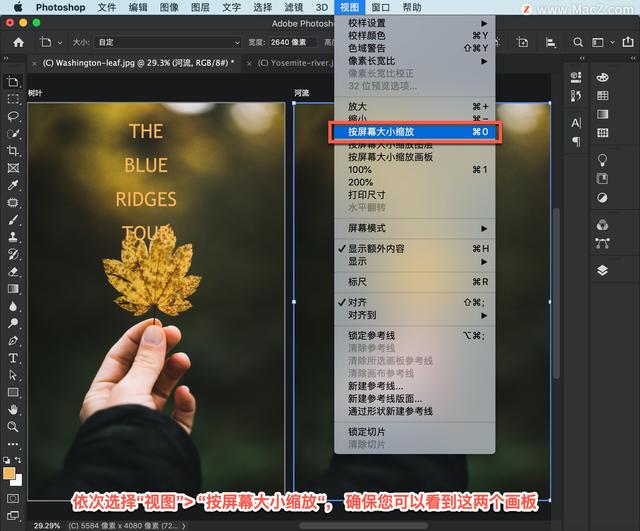The height and width of the screenshot is (531, 640).
Task: Open the Layers panel icon
Action: pyautogui.click(x=602, y=270)
